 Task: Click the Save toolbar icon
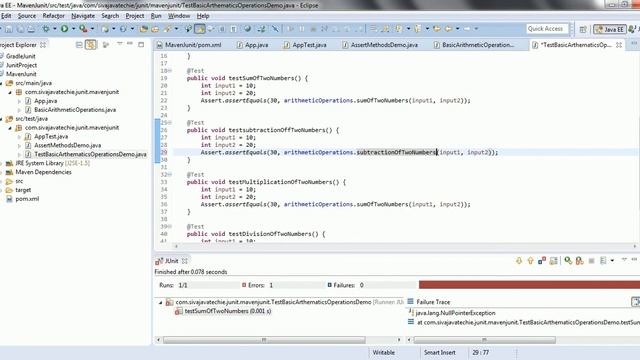pos(9,29)
